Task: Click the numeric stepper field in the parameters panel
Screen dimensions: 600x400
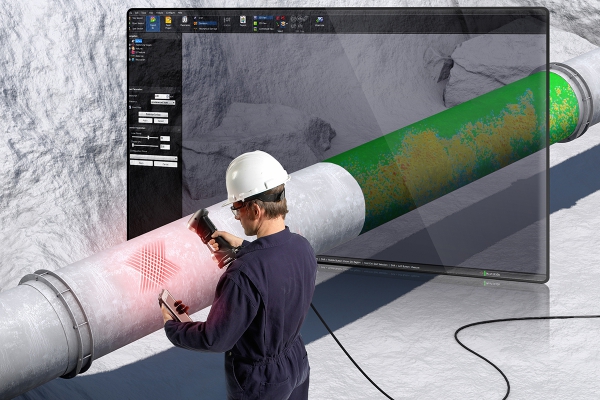Action: tap(162, 96)
